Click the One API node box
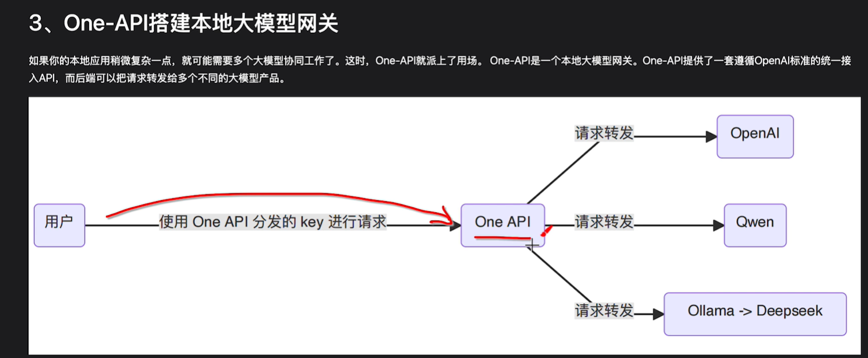 pos(503,225)
